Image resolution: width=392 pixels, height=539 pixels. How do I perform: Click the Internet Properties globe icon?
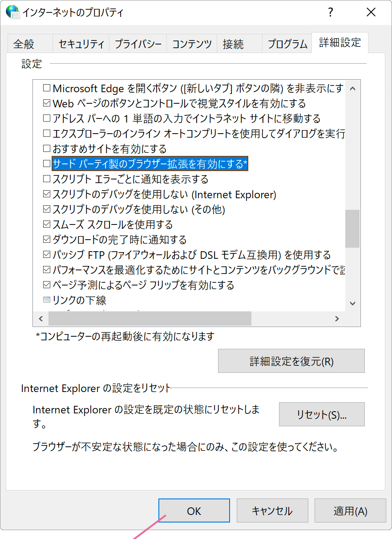pos(12,12)
